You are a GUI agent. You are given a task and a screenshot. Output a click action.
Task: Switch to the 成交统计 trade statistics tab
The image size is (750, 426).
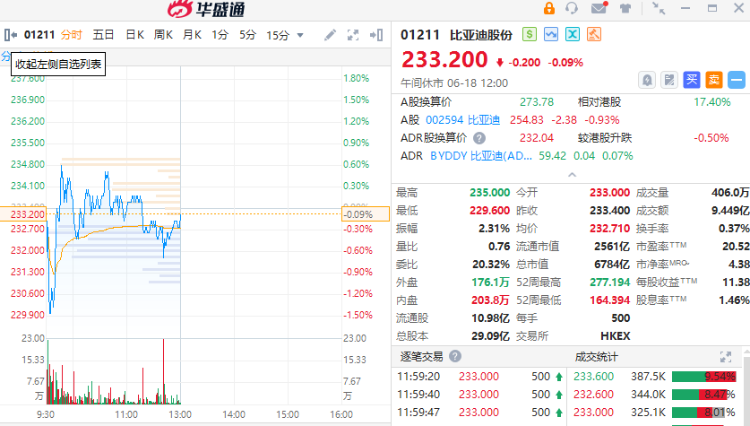[x=596, y=357]
